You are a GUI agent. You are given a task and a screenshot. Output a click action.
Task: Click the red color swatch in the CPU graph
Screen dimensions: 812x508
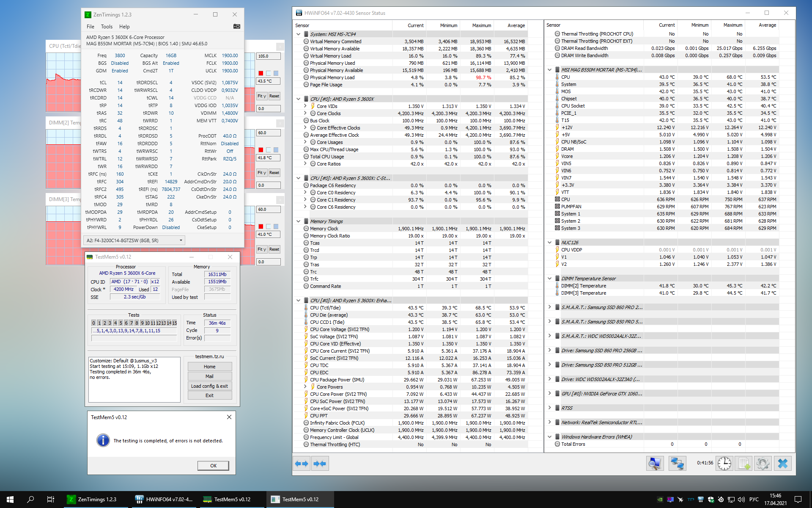(261, 73)
